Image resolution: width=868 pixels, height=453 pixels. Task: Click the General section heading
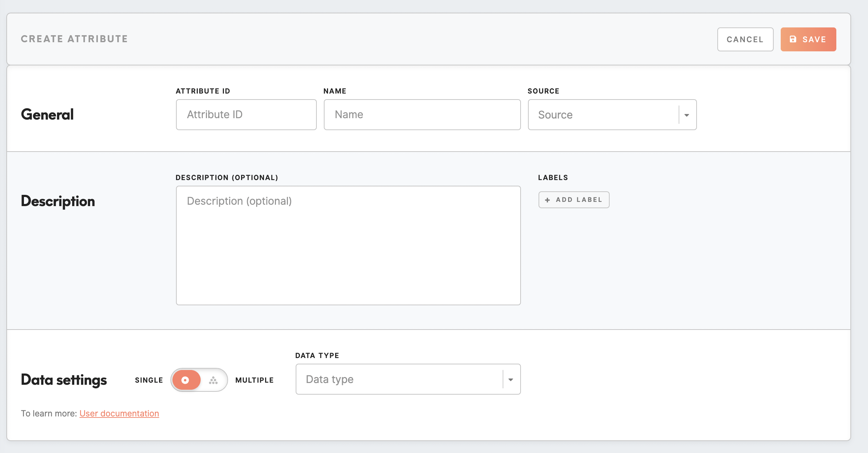click(x=47, y=115)
